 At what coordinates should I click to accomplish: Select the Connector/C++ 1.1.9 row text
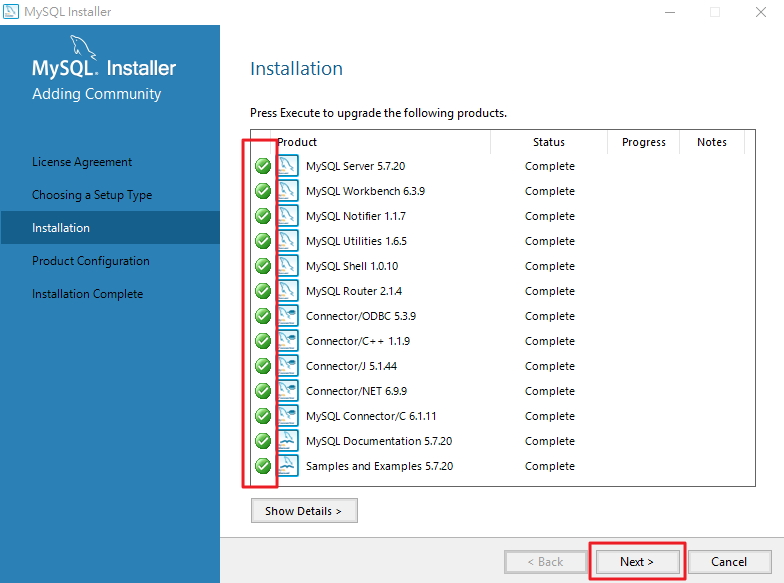tap(358, 341)
